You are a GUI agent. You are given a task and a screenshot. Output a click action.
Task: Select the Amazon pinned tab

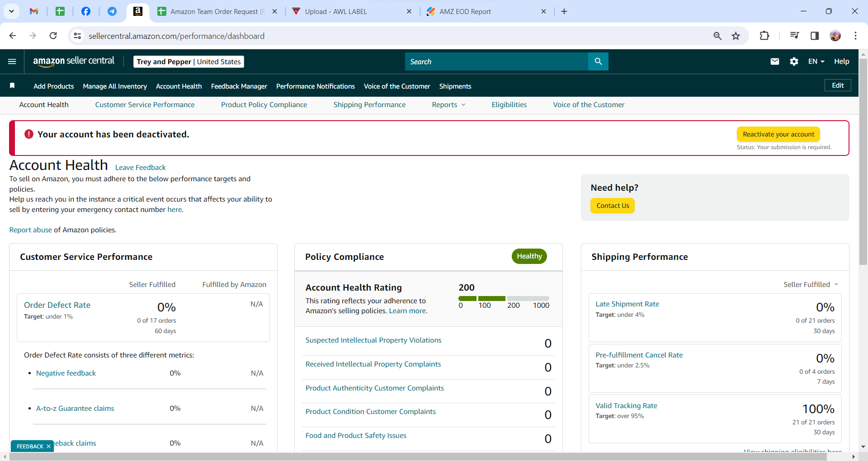138,11
